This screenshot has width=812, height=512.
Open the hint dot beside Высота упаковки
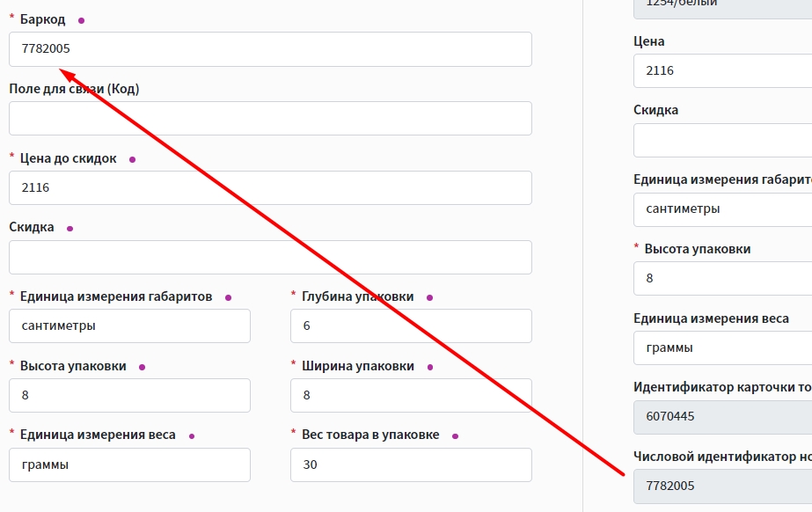click(x=143, y=367)
